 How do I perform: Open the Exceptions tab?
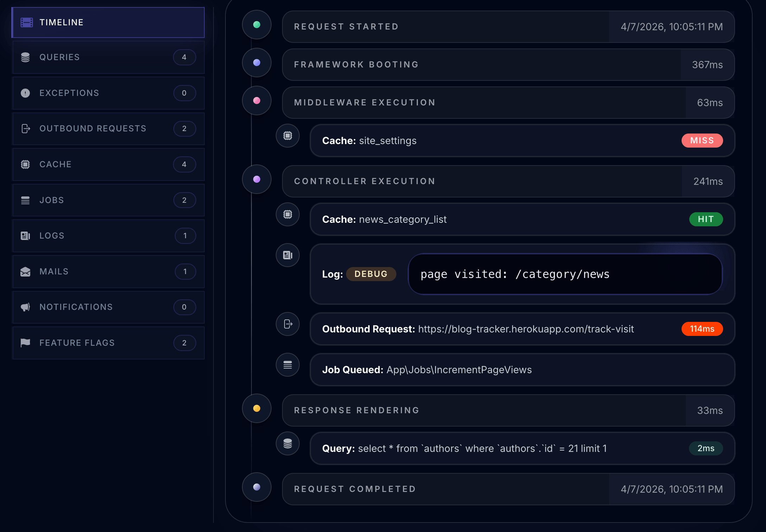[x=108, y=93]
